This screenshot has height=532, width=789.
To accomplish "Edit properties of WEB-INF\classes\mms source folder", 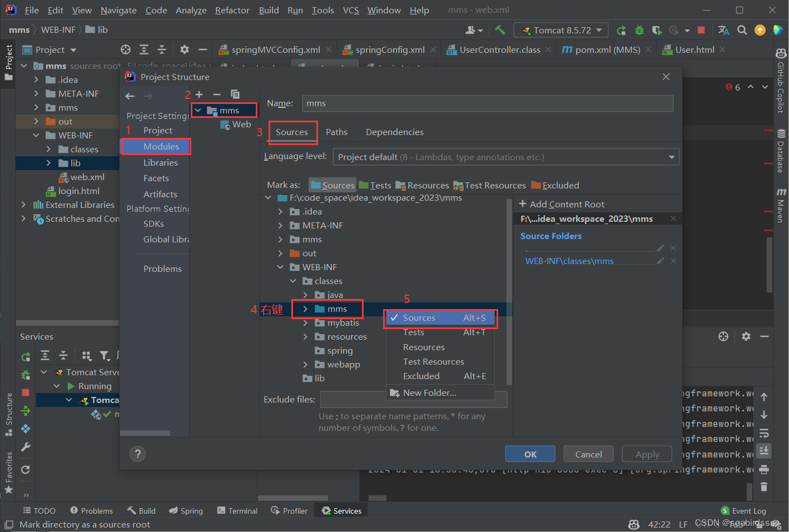I will tap(661, 261).
